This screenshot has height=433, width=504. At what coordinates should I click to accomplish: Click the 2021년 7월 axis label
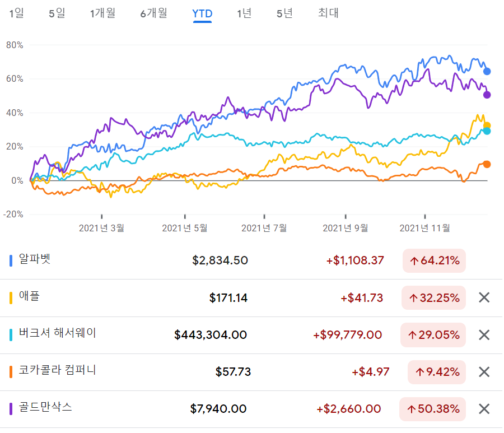pyautogui.click(x=264, y=228)
